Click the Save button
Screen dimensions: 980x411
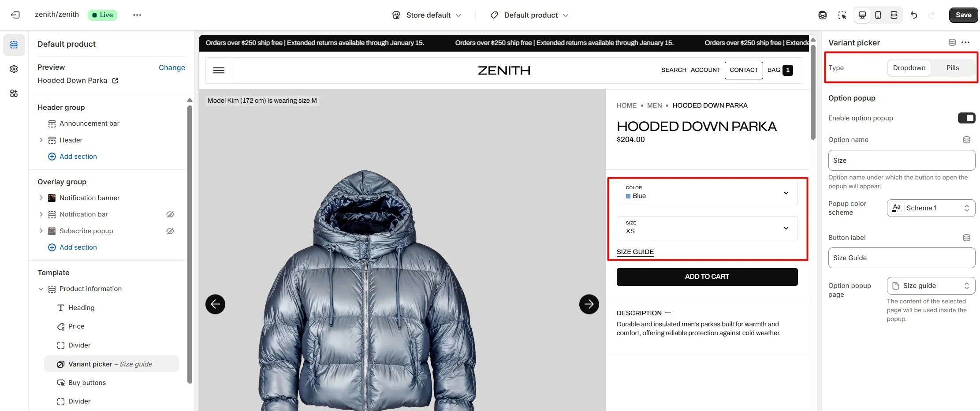[963, 15]
